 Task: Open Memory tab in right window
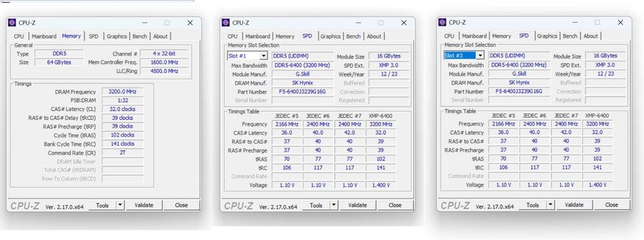tap(502, 36)
